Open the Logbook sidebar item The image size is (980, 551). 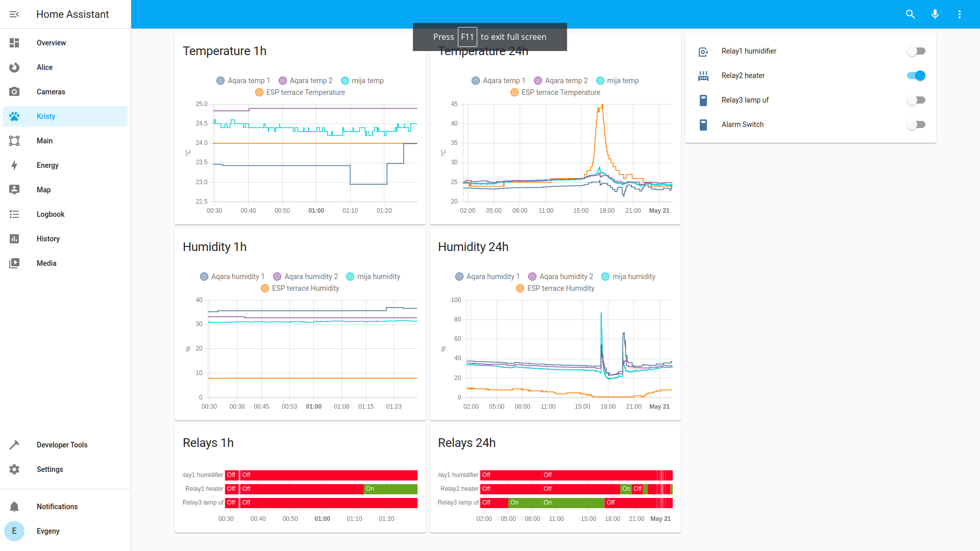[51, 214]
